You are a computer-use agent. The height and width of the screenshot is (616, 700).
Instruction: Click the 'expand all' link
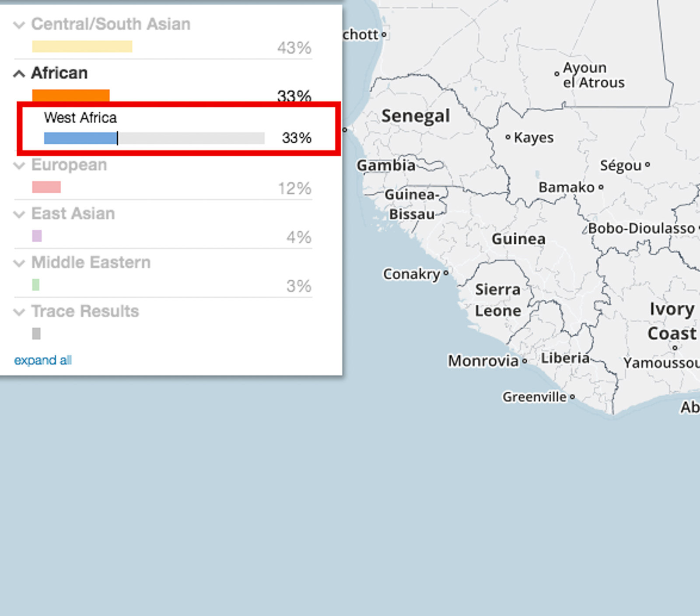tap(43, 360)
